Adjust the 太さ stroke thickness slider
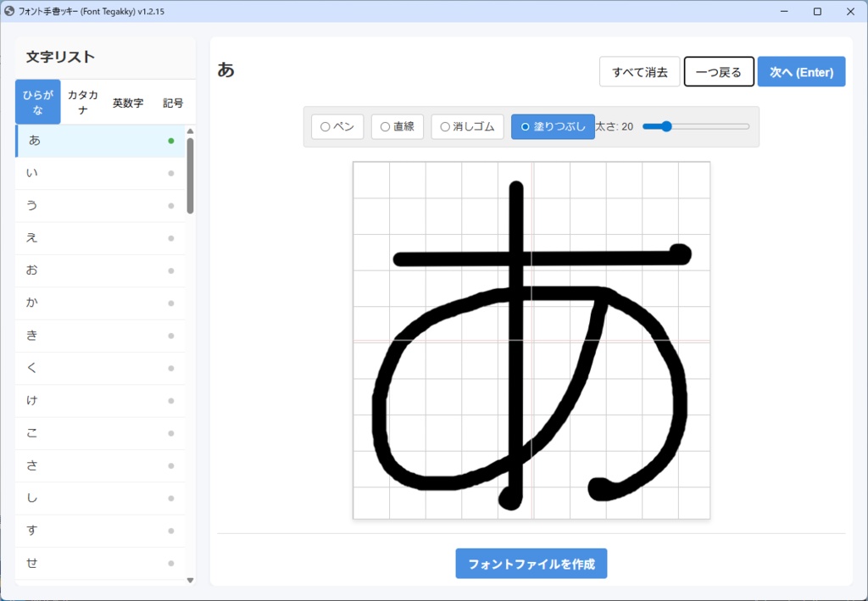The height and width of the screenshot is (601, 868). tap(666, 125)
